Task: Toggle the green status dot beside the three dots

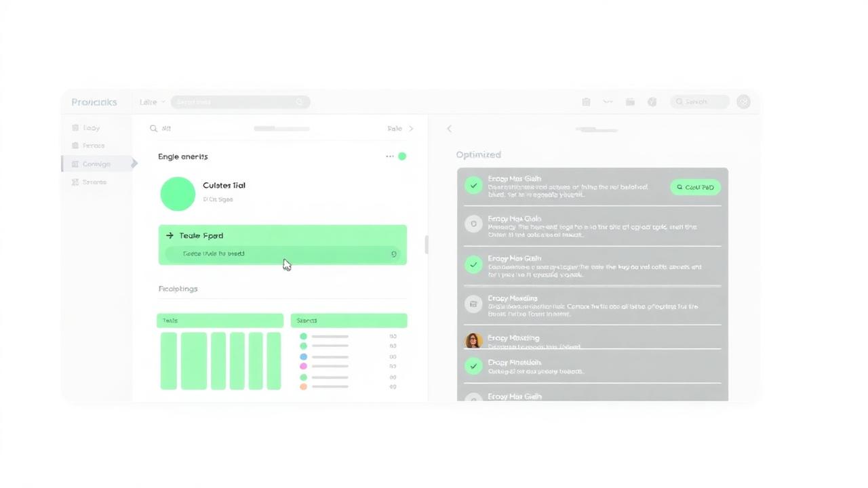Action: 402,156
